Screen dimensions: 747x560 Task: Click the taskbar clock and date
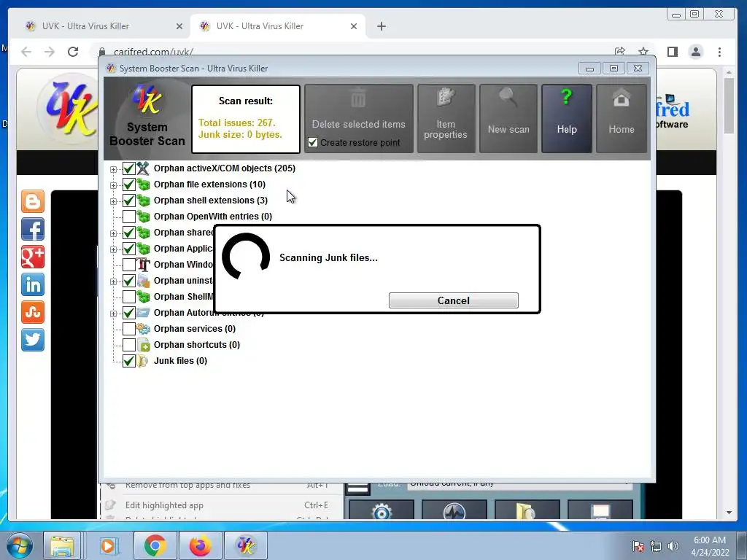pyautogui.click(x=710, y=546)
